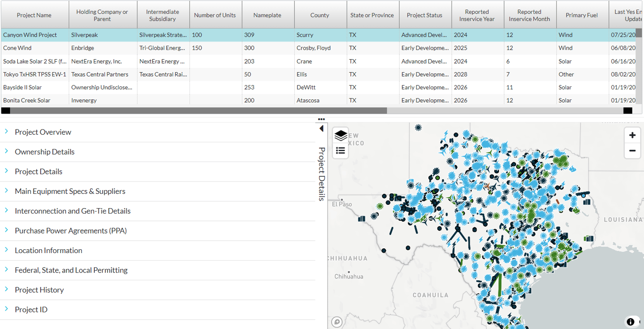Show the map legend
The height and width of the screenshot is (329, 644).
point(341,150)
